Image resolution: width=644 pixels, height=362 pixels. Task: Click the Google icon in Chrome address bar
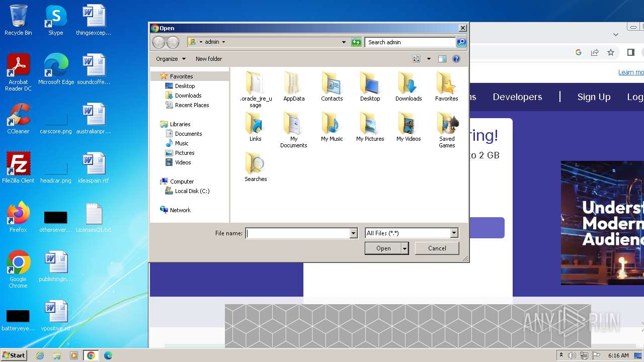579,52
